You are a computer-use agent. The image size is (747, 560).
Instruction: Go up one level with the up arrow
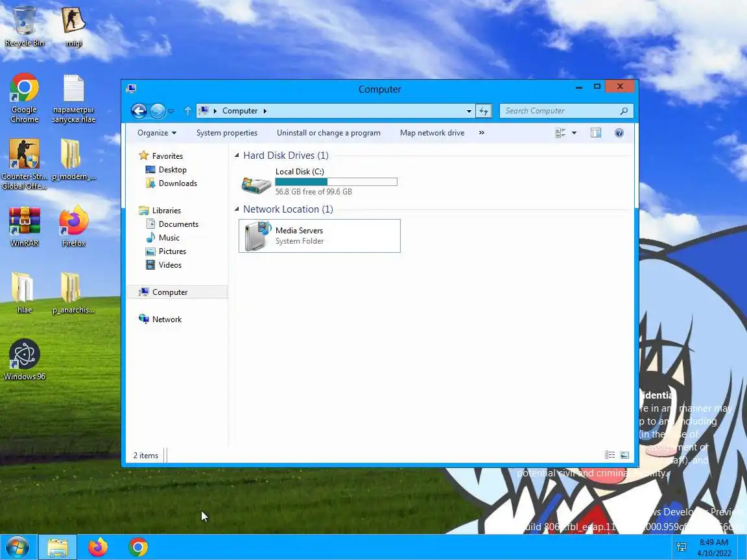click(x=187, y=111)
